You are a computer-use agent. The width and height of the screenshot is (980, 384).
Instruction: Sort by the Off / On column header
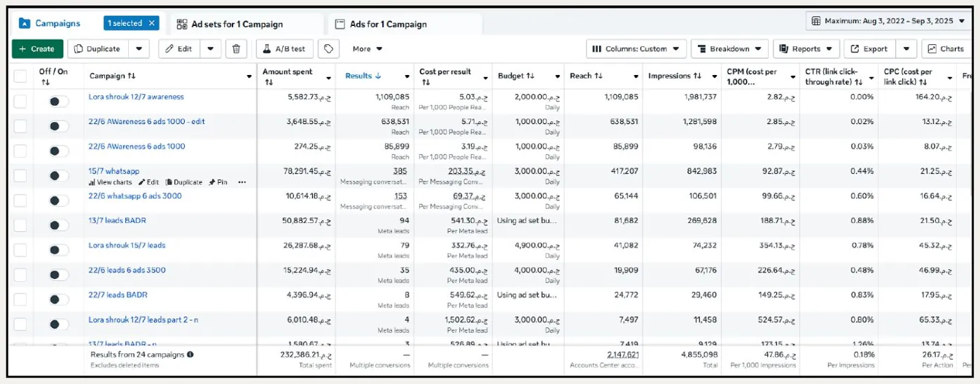[x=53, y=76]
